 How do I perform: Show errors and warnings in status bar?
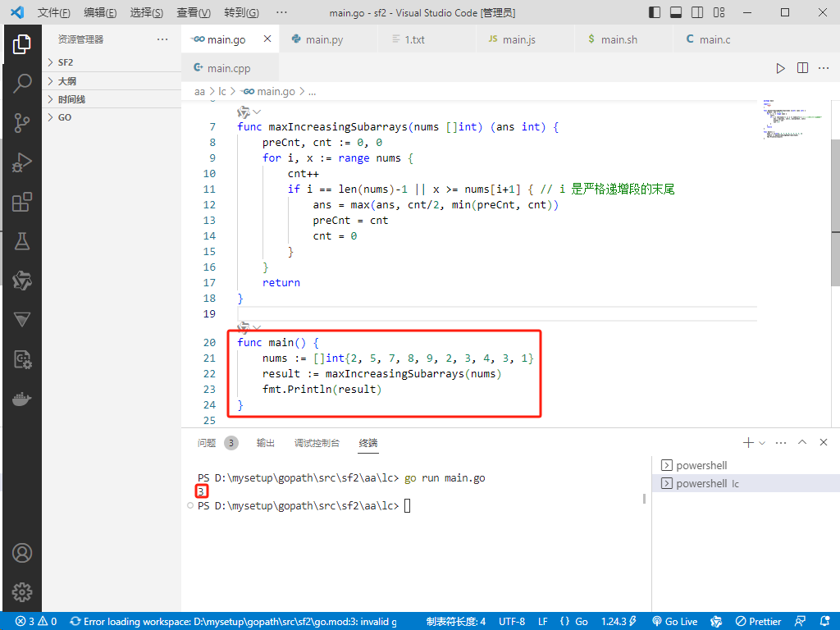point(36,622)
